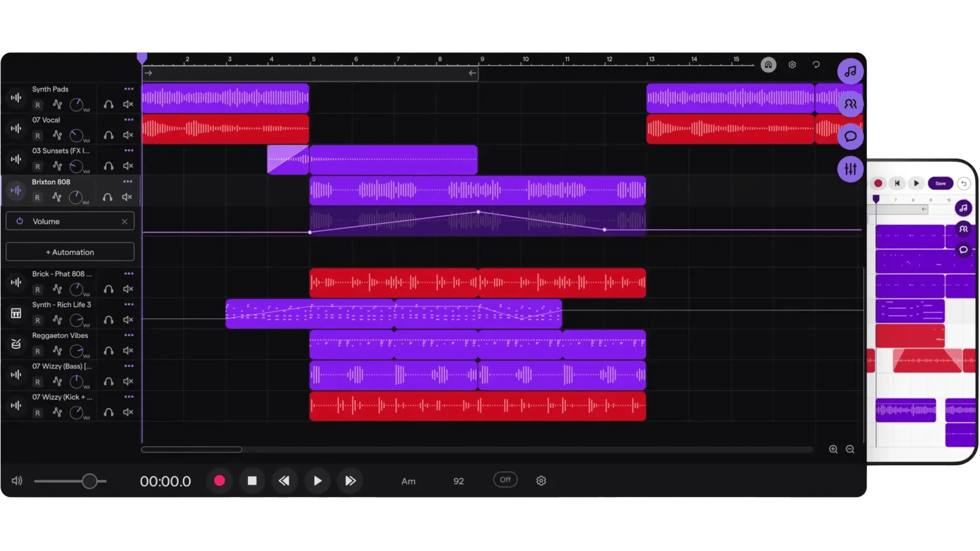Open the collaborators panel
The height and width of the screenshot is (551, 980).
tap(851, 103)
